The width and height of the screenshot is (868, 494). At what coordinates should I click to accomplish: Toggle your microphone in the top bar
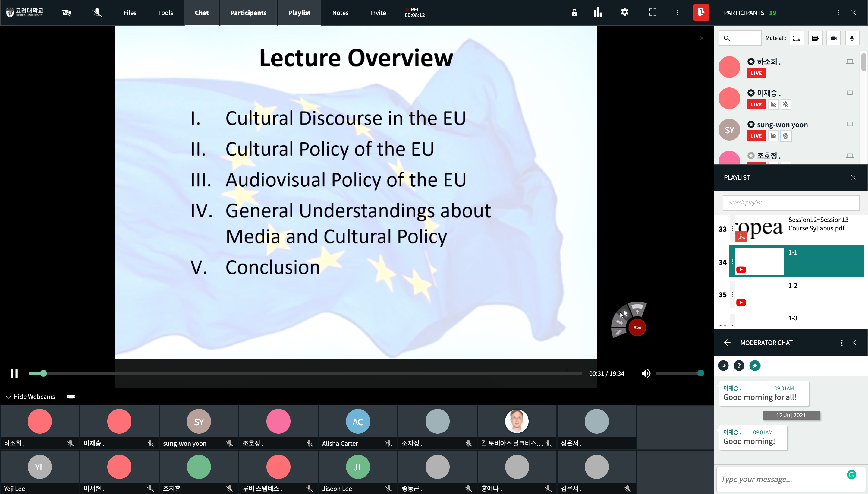click(x=97, y=13)
